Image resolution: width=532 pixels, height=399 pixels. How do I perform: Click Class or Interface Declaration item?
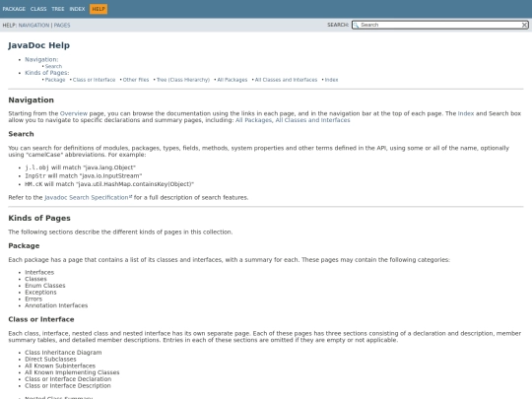point(68,379)
